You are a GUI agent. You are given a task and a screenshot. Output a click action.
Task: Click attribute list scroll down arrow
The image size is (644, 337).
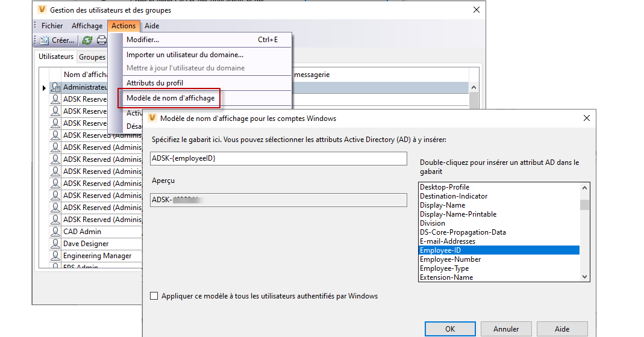584,277
